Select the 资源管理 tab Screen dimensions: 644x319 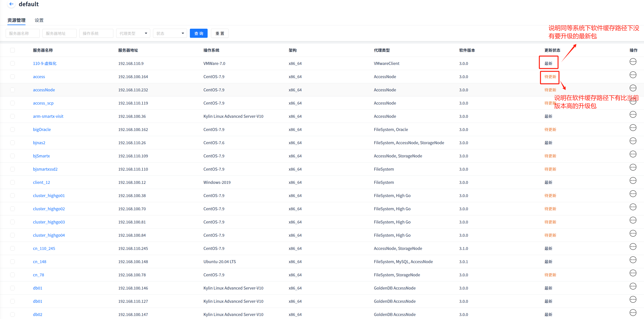click(x=16, y=20)
